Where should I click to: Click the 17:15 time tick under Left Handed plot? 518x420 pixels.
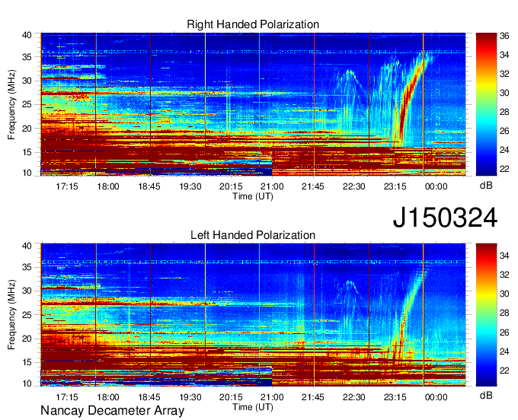point(67,397)
